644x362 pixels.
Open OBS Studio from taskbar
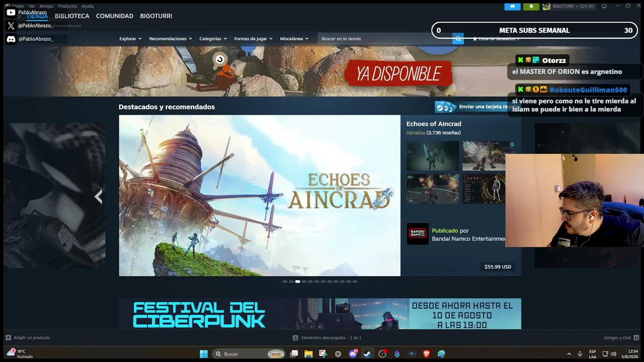click(382, 354)
